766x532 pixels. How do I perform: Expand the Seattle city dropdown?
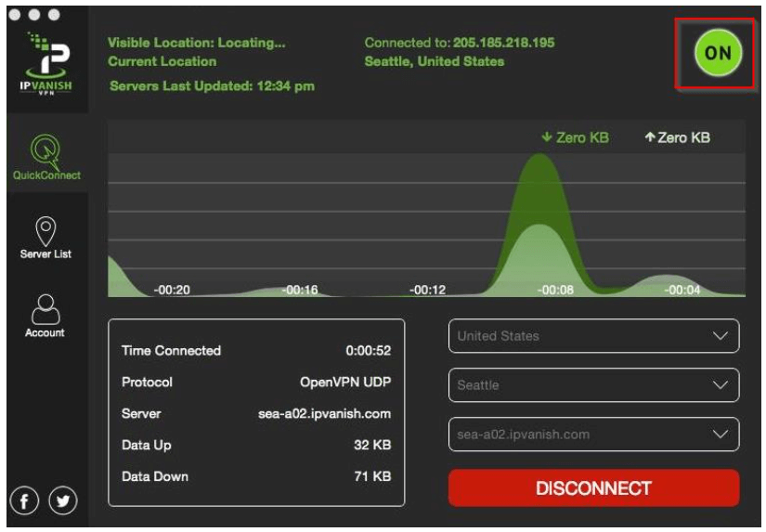tap(593, 385)
